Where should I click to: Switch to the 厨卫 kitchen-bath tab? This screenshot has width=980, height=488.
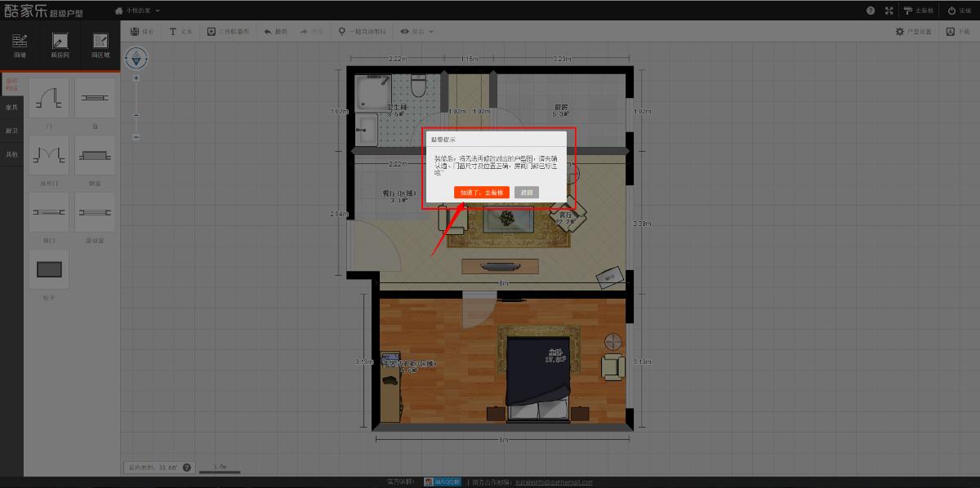(11, 131)
